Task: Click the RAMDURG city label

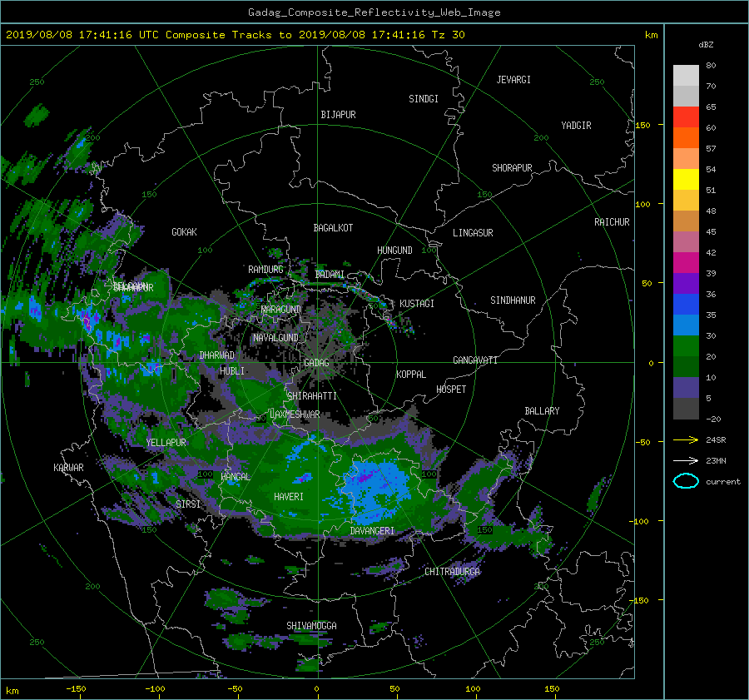Action: point(265,270)
